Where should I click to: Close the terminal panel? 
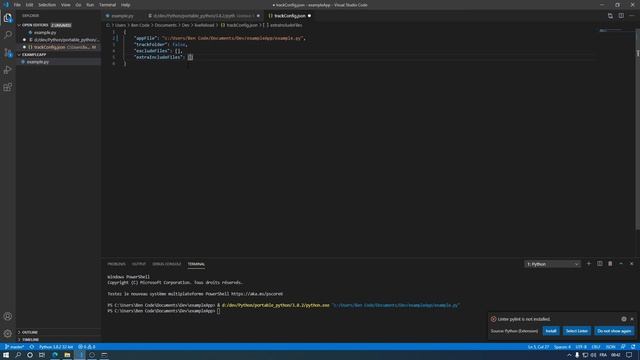[631, 264]
